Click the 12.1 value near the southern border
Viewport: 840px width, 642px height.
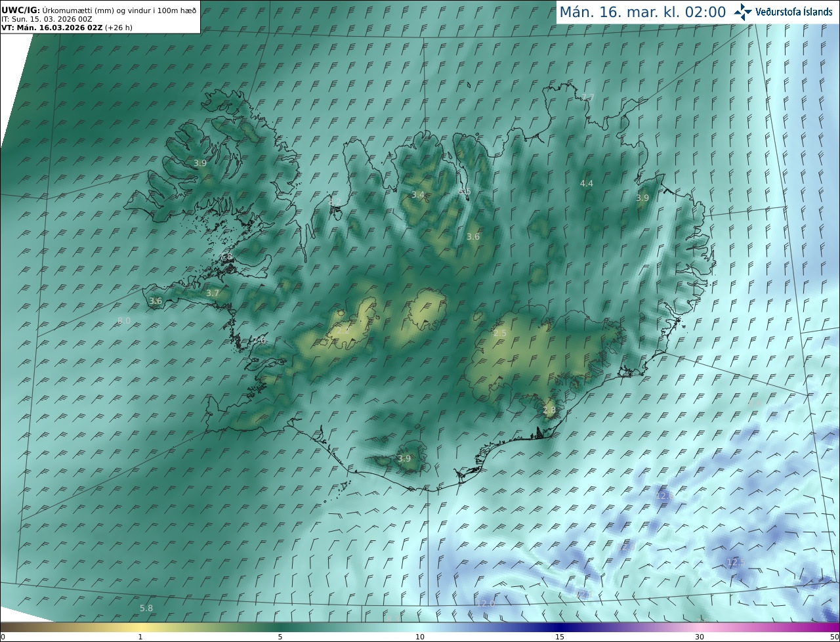click(583, 594)
